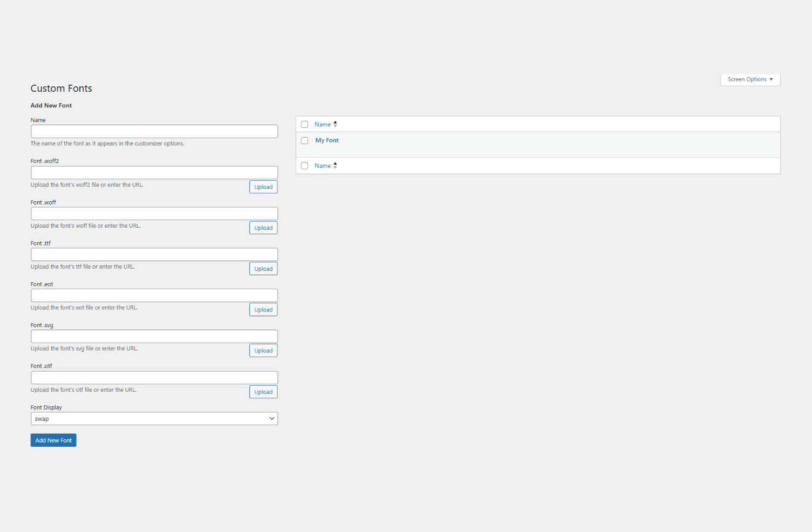Image resolution: width=812 pixels, height=532 pixels.
Task: Tick the select-all checkbox in table header
Action: 304,124
